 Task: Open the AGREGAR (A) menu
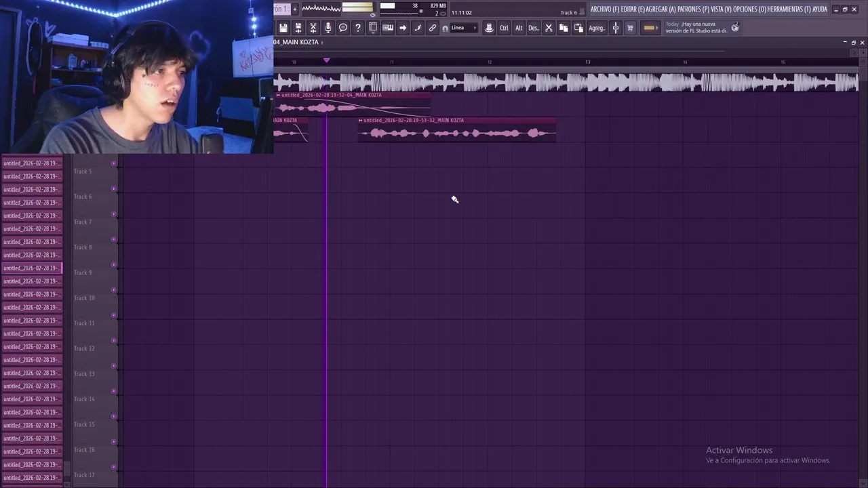[661, 9]
